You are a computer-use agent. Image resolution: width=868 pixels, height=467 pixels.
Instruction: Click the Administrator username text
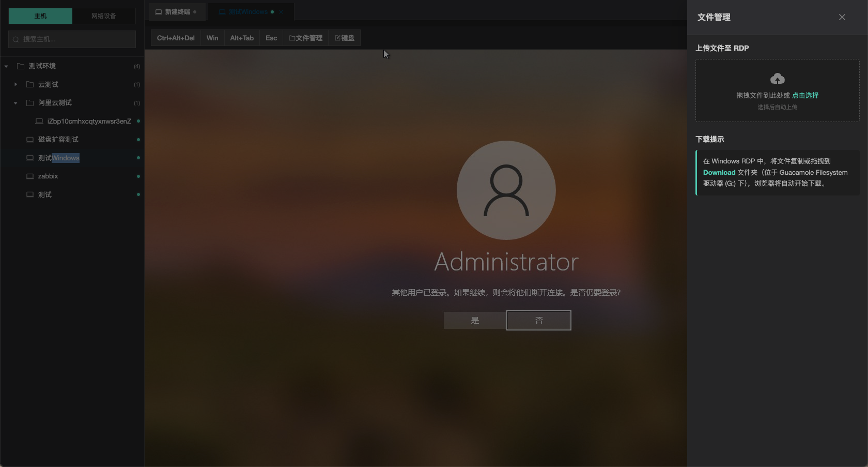pyautogui.click(x=506, y=262)
